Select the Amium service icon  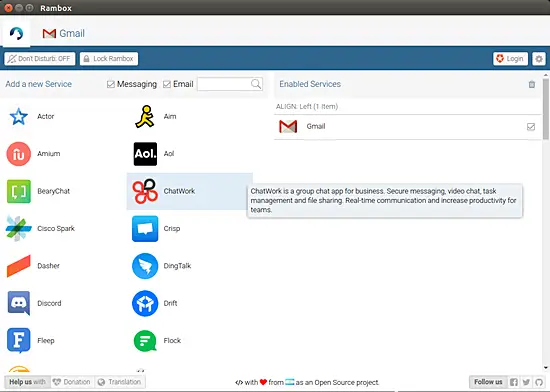pyautogui.click(x=19, y=154)
